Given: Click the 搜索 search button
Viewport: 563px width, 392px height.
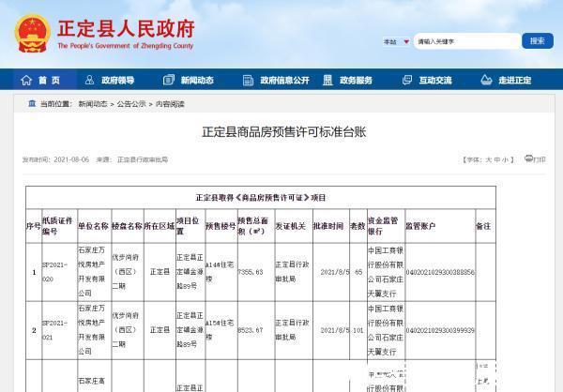Looking at the screenshot, I should (x=538, y=41).
